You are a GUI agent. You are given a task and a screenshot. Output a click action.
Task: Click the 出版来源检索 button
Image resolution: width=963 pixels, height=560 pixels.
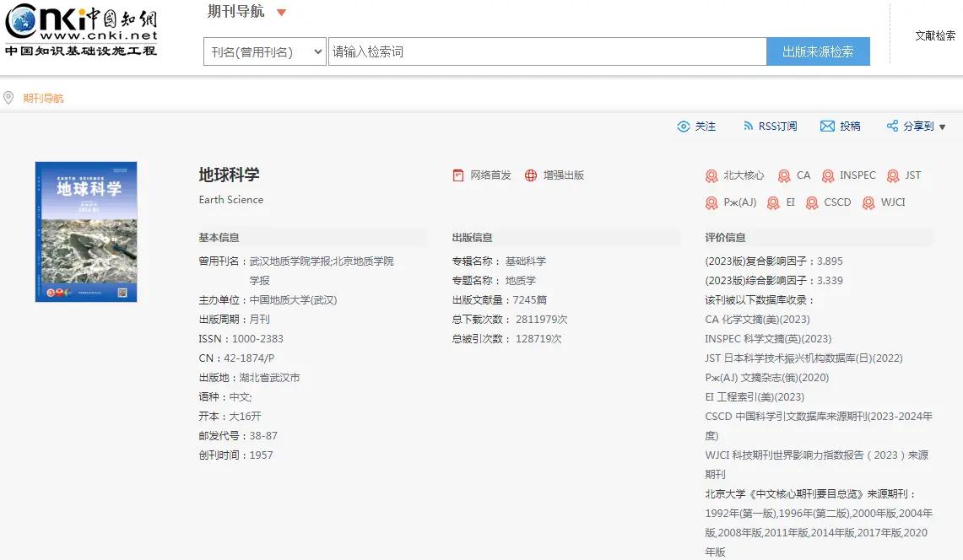818,51
